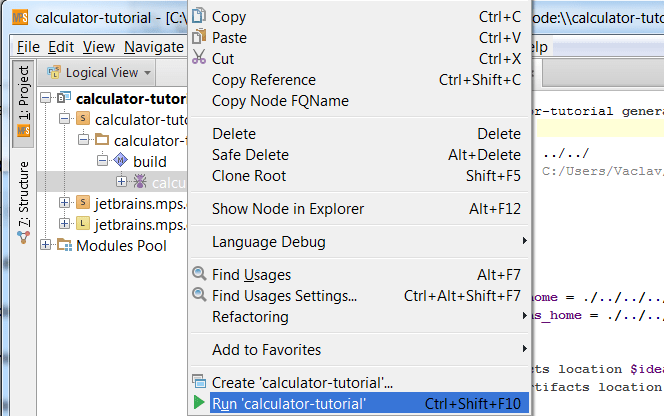
Task: Click the Modules Pool folder icon
Action: (x=65, y=246)
